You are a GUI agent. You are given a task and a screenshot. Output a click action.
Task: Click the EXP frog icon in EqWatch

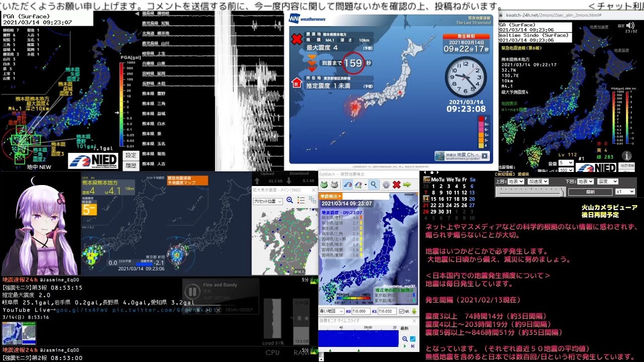325,185
